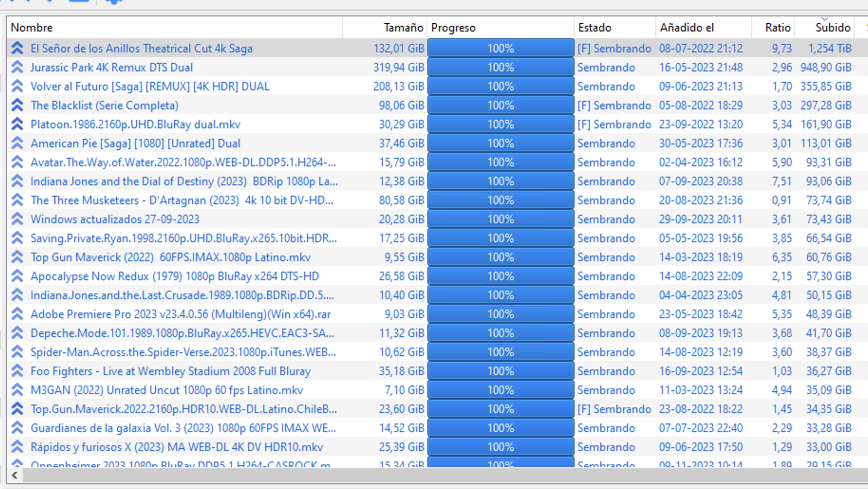
Task: Click the 100% progress bar for The Blacklist
Action: [500, 105]
